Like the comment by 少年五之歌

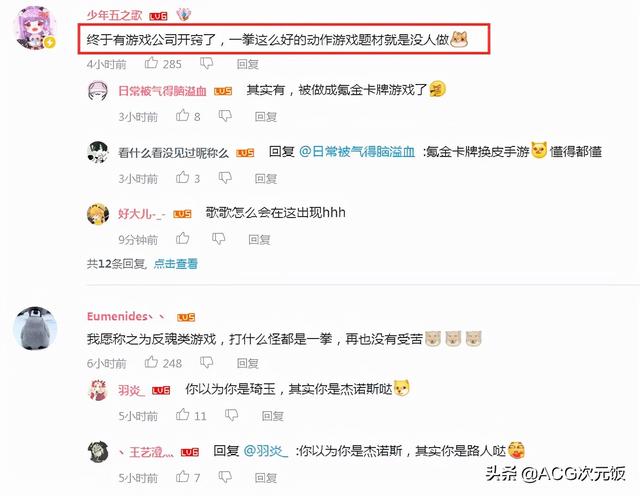[x=151, y=63]
